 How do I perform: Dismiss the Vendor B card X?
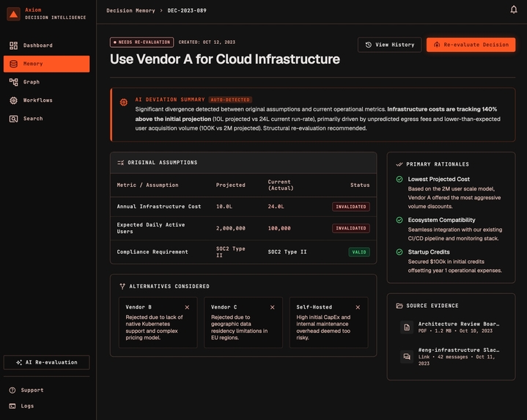(187, 307)
